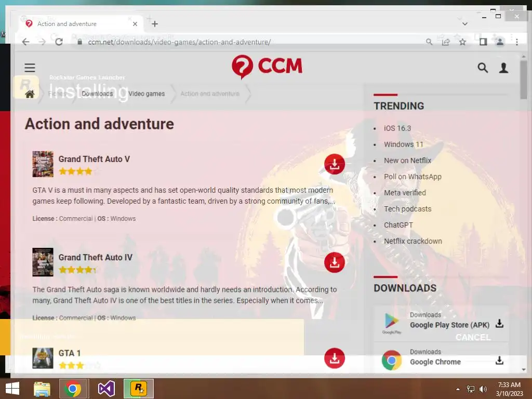532x399 pixels.
Task: Open a new browser tab
Action: point(155,24)
